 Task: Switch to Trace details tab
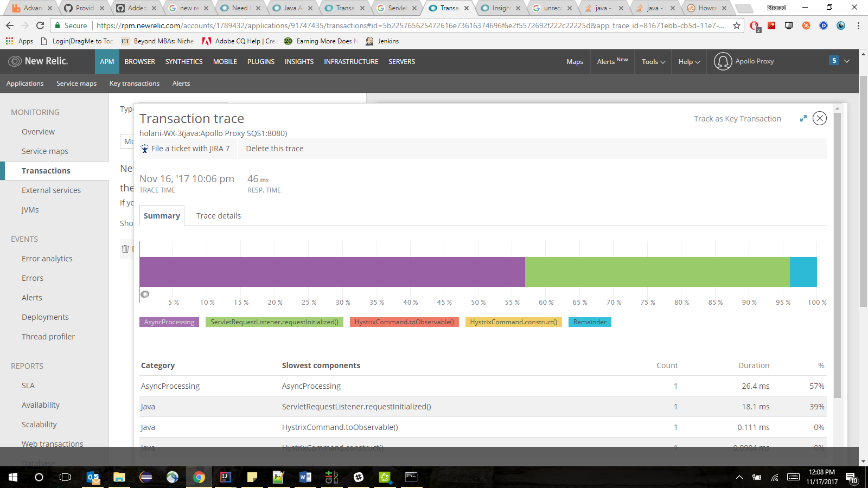tap(219, 216)
